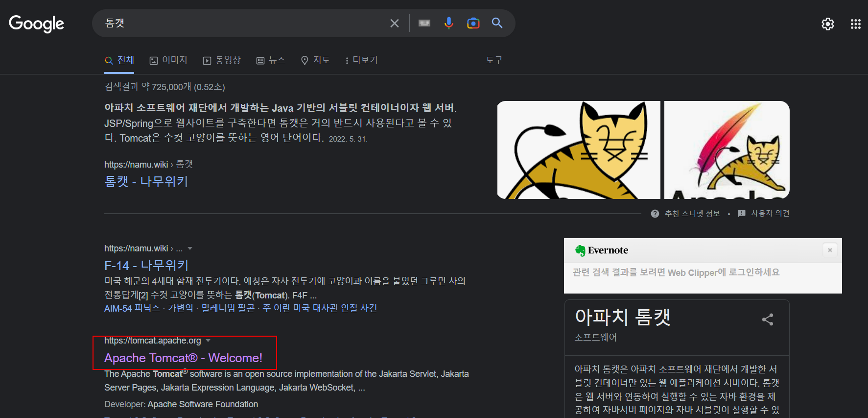Open the AIM-54 피닉스 sitelink
868x418 pixels.
[132, 308]
